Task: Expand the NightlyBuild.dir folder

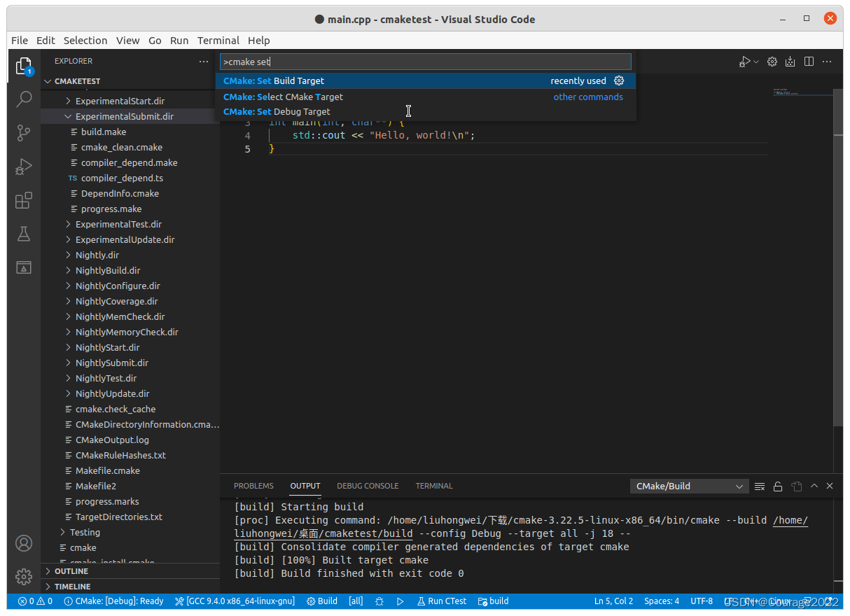Action: (x=130, y=270)
